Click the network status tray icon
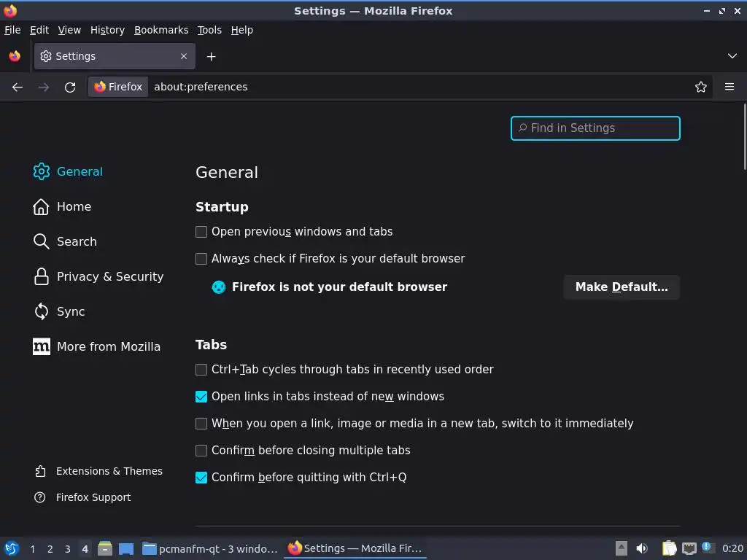Viewport: 747px width, 560px height. [x=689, y=548]
